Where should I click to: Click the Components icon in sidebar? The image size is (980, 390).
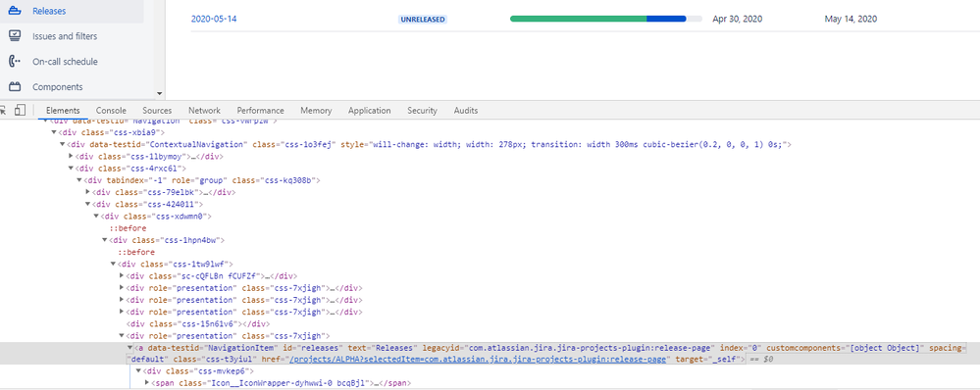tap(15, 87)
